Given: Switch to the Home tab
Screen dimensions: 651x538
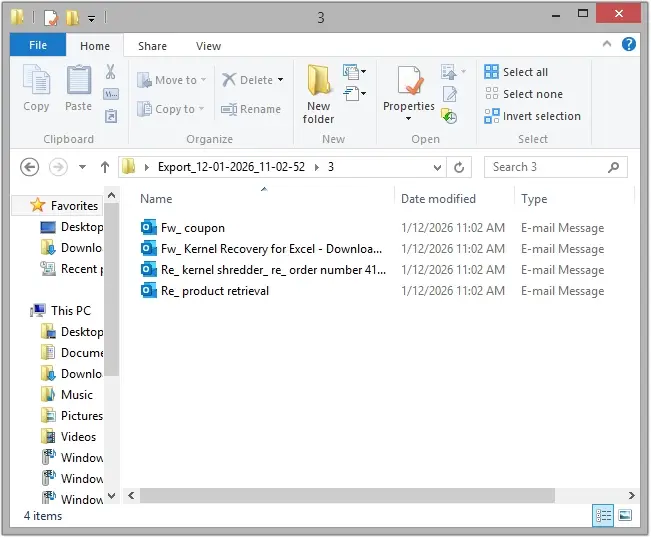Looking at the screenshot, I should pyautogui.click(x=95, y=46).
